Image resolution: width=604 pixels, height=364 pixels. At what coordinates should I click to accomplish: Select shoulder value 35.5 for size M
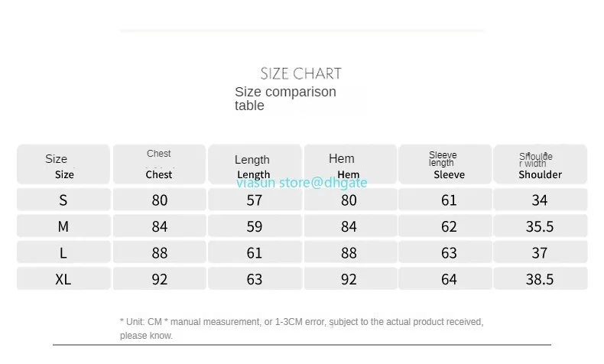[540, 226]
